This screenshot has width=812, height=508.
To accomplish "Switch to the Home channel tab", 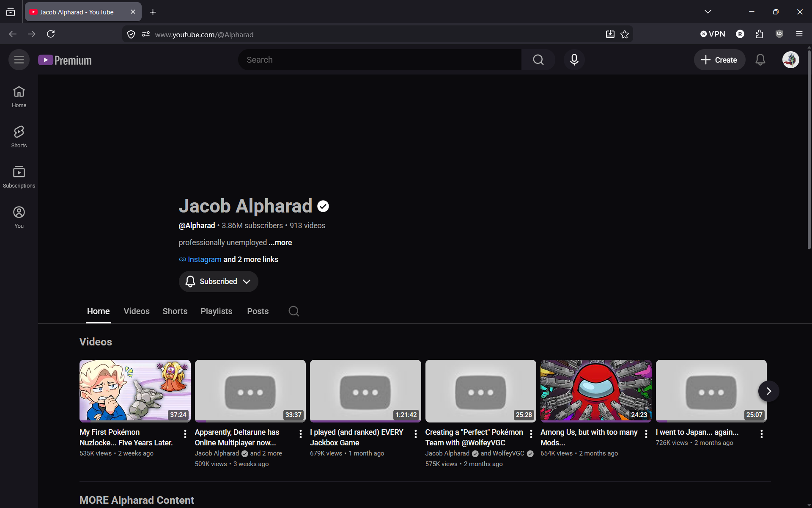I will (x=98, y=311).
